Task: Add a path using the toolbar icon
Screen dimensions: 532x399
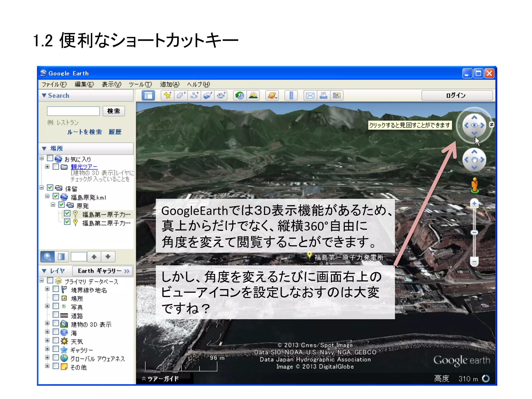Action: click(x=194, y=95)
